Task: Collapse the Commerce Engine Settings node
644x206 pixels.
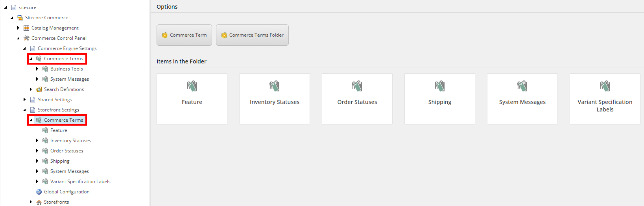Action: click(x=24, y=48)
